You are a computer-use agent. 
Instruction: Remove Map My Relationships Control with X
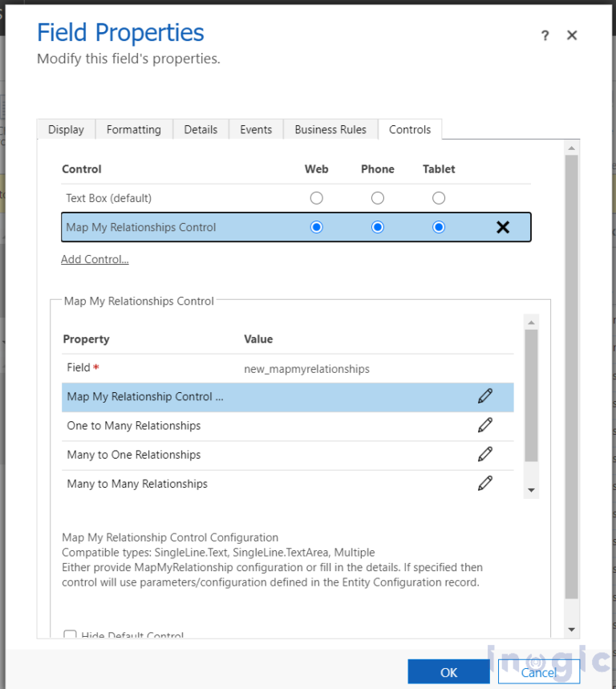[x=503, y=227]
